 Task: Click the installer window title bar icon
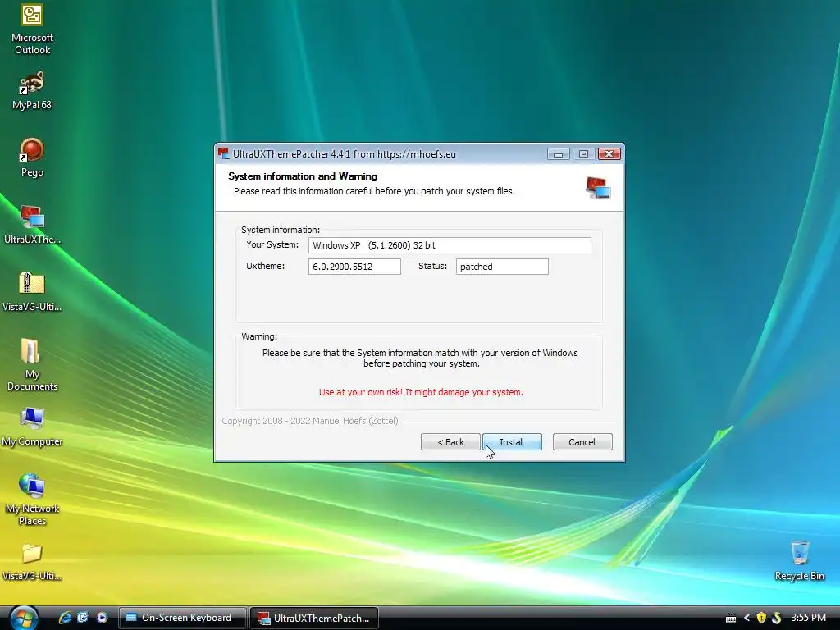click(x=223, y=153)
